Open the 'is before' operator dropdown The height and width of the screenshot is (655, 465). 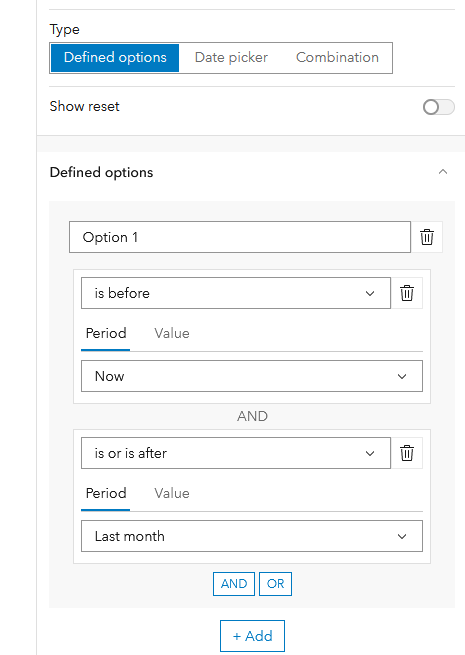point(236,293)
